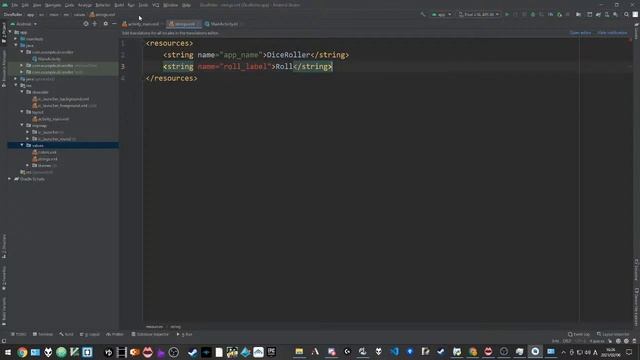Viewport: 640px width, 360px height.
Task: Open the Profiler tool window
Action: [x=115, y=334]
